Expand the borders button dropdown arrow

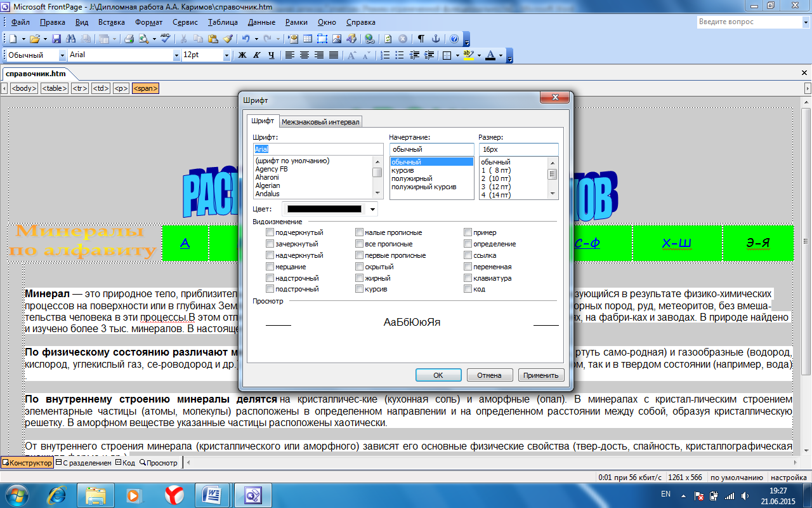point(457,55)
